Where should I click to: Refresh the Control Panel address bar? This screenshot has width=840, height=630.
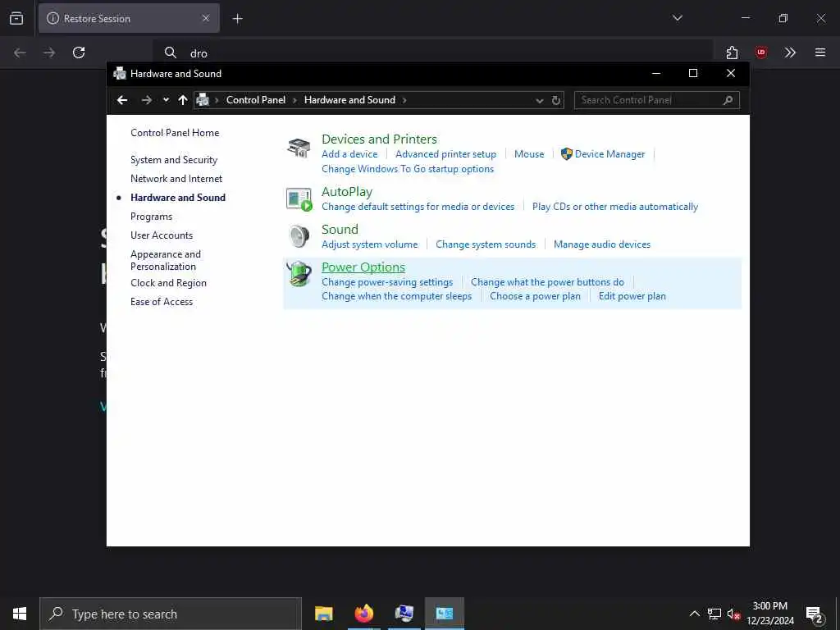click(x=556, y=100)
